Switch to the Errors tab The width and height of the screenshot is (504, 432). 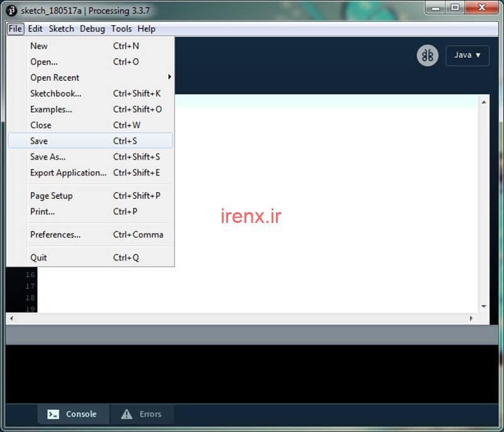(x=142, y=414)
